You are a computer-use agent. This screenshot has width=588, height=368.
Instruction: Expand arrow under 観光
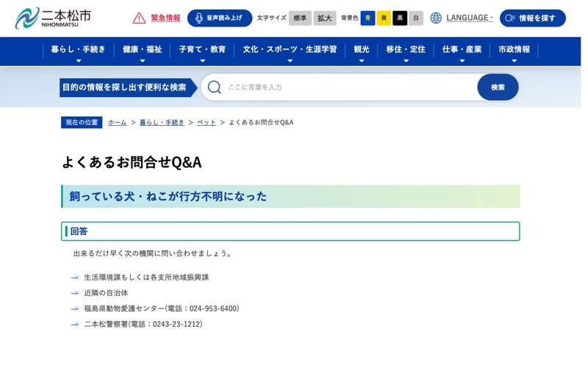point(362,61)
